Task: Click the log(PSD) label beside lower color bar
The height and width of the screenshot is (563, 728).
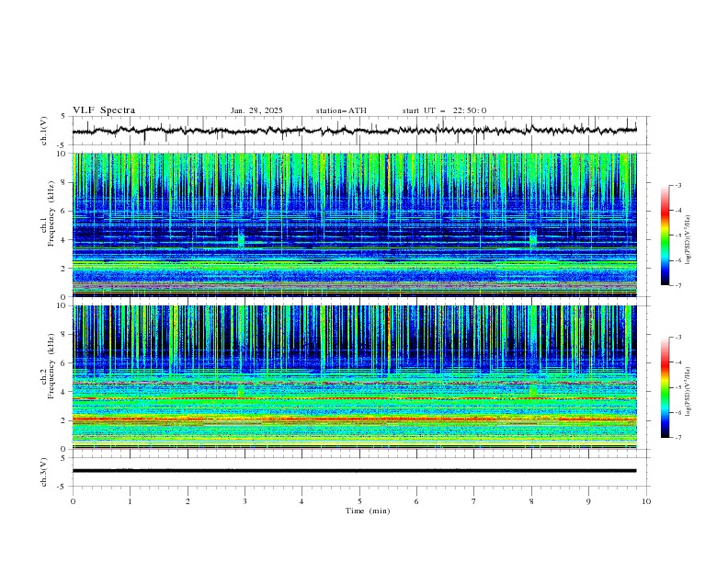Action: point(688,391)
